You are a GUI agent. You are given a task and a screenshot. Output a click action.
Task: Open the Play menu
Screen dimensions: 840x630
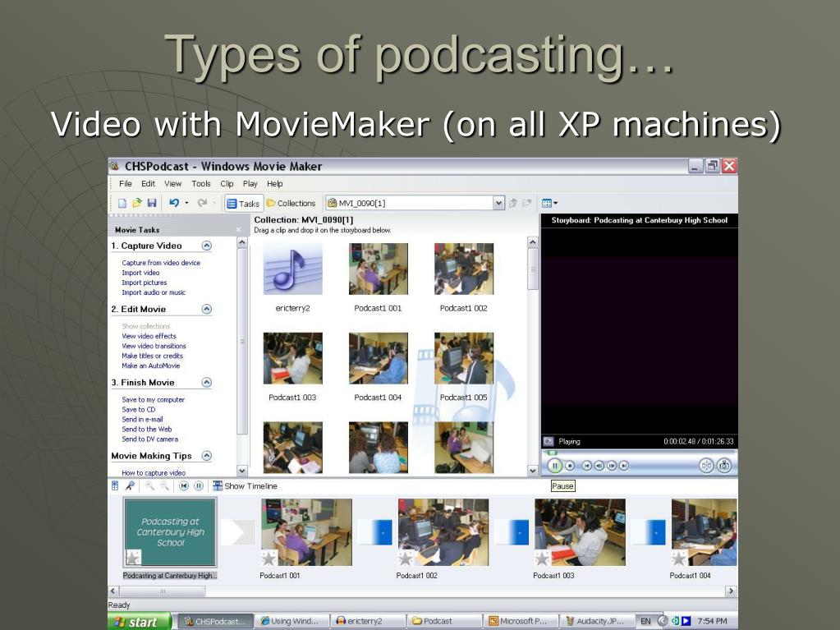(250, 184)
